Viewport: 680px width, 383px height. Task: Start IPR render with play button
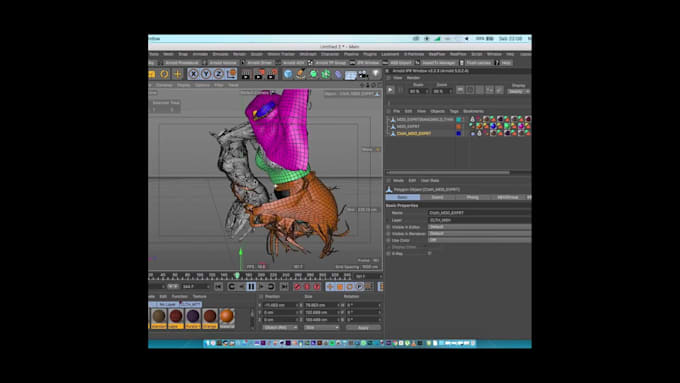coord(390,90)
